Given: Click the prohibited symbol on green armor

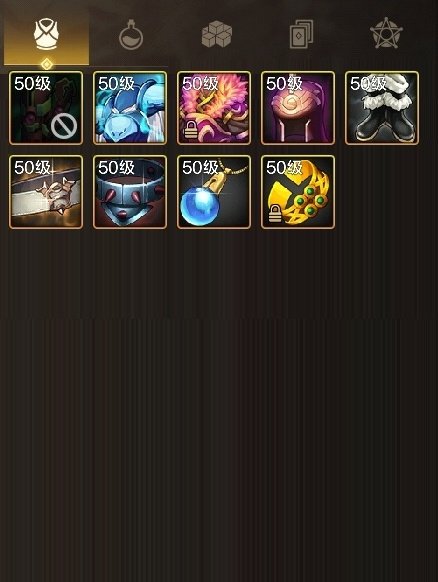Looking at the screenshot, I should pos(64,126).
